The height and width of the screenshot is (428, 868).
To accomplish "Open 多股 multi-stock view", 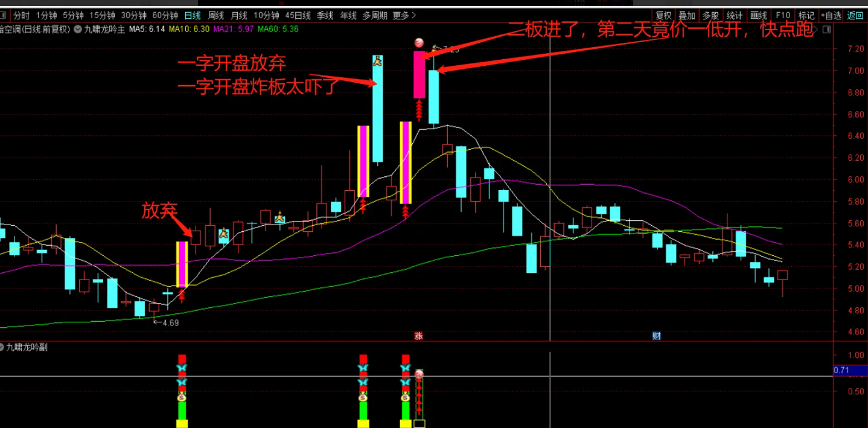I will 710,15.
